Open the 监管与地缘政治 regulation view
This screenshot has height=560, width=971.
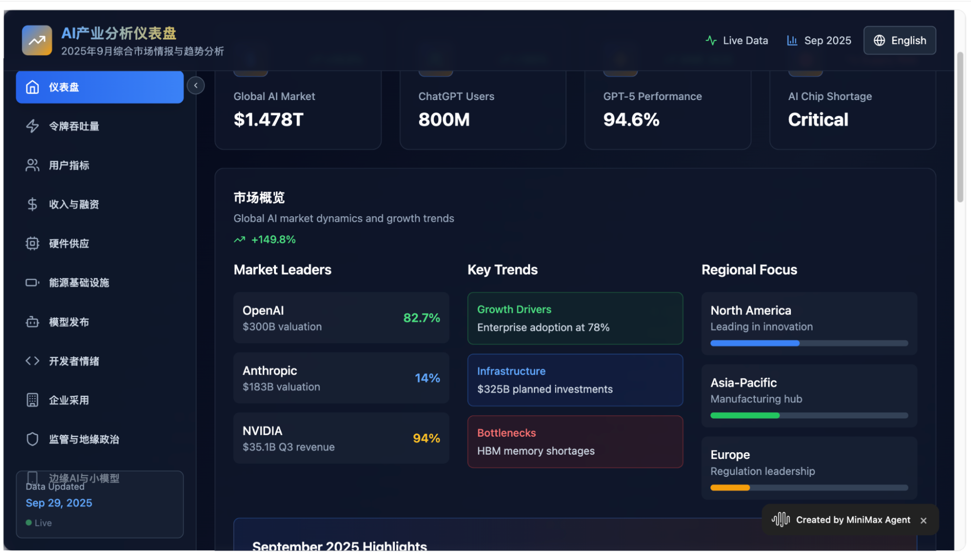33,439
